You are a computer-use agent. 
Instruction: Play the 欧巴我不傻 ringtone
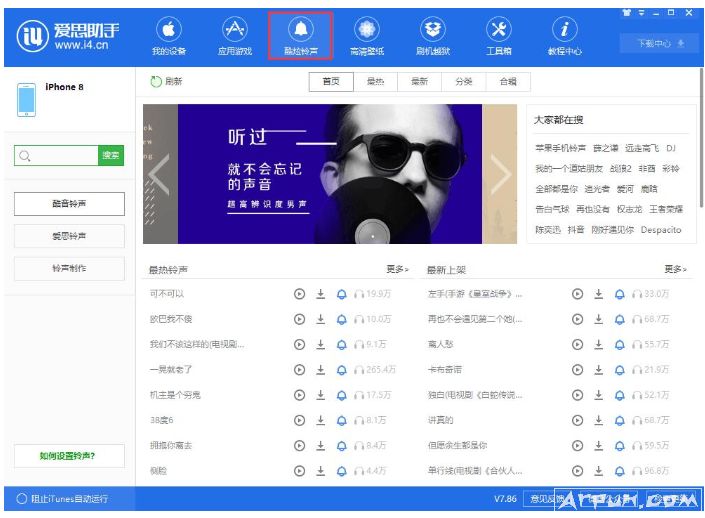pyautogui.click(x=299, y=319)
